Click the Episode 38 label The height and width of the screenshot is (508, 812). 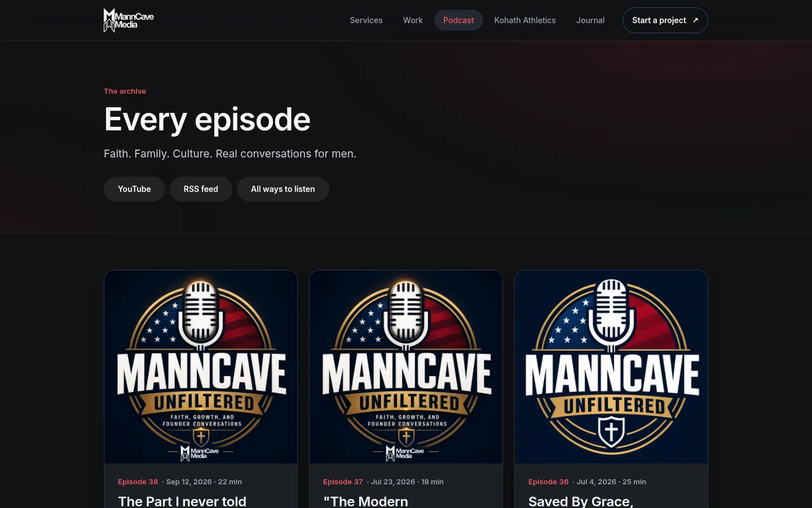point(138,482)
